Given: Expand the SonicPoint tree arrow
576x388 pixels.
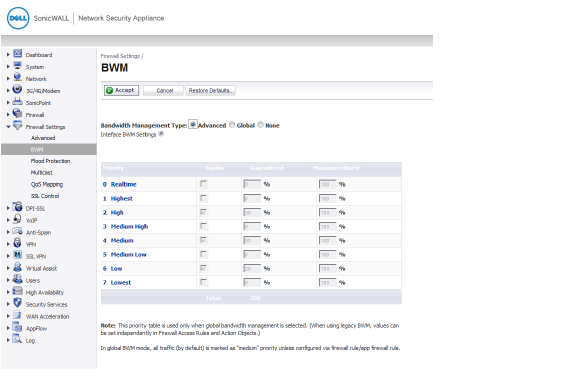Looking at the screenshot, I should 8,103.
